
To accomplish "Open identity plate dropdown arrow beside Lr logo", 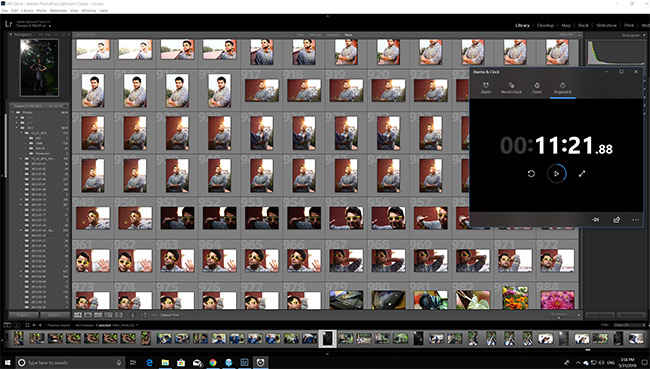I will point(50,26).
